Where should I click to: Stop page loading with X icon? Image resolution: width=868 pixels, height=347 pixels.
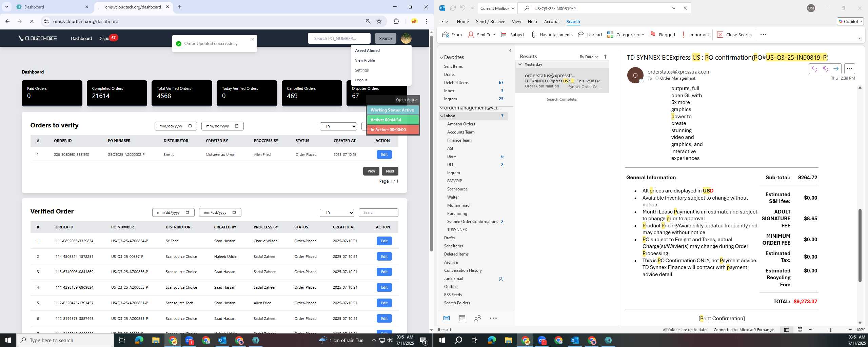point(32,21)
